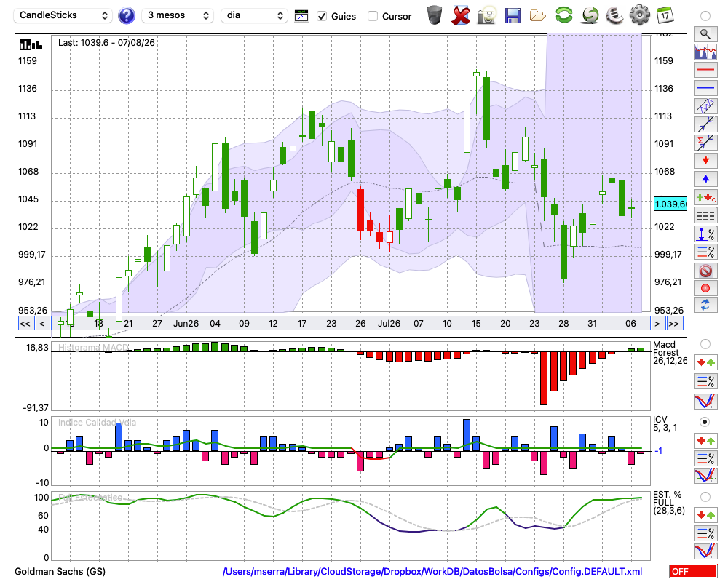The image size is (728, 582).
Task: Click the Config.DEFAULT.xml file path link
Action: (432, 571)
